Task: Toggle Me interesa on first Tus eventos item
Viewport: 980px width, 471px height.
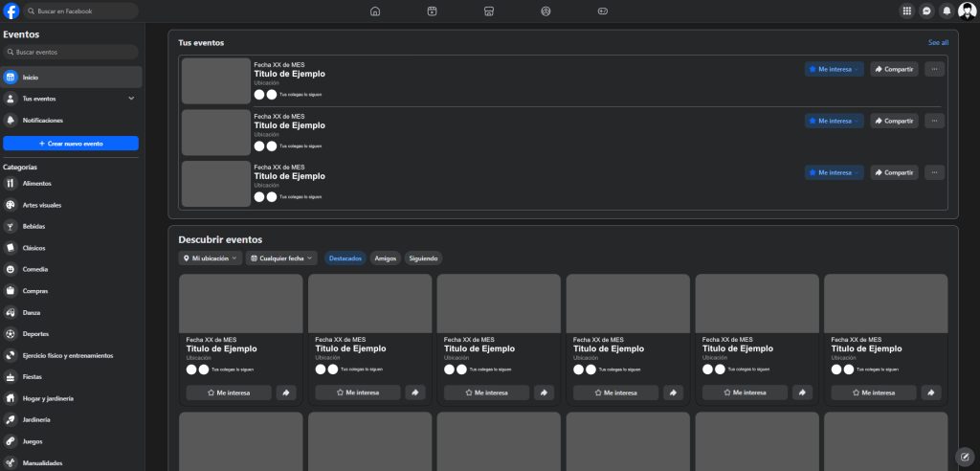Action: 834,69
